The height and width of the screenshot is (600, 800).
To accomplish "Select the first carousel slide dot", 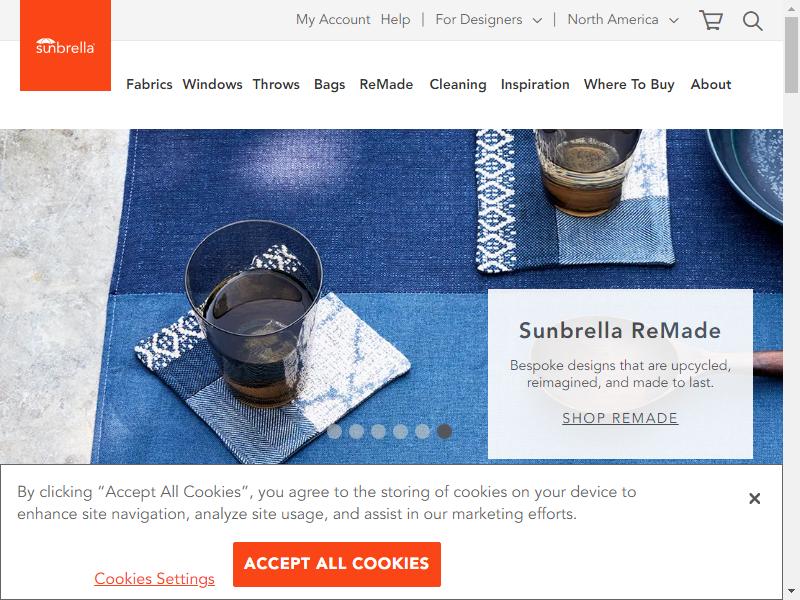I will tap(334, 432).
